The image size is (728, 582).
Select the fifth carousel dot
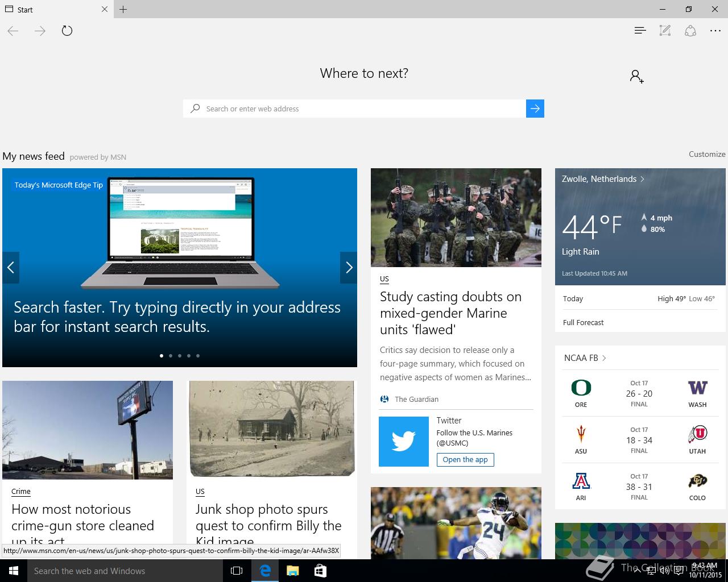pos(198,356)
